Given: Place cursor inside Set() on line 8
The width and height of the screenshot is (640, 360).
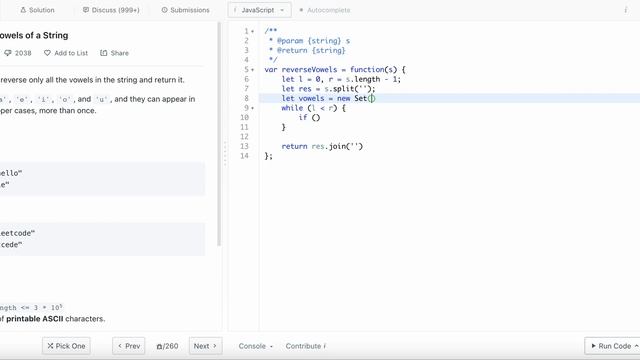Looking at the screenshot, I should pyautogui.click(x=372, y=98).
